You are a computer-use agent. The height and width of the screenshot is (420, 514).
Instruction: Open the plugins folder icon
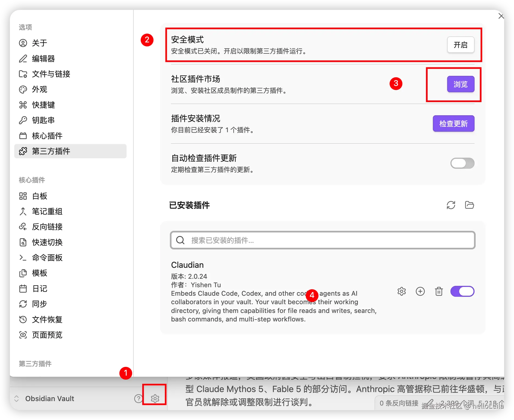(469, 205)
